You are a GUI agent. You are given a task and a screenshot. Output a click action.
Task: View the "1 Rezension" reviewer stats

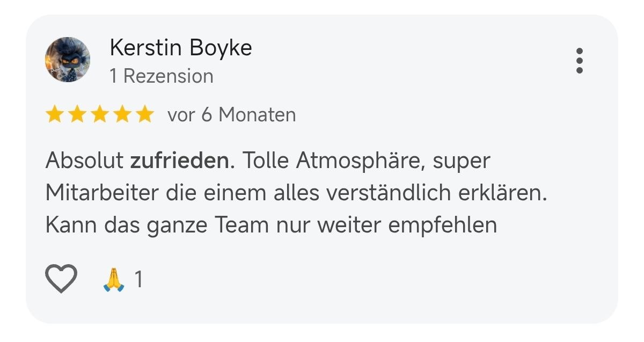click(x=162, y=76)
